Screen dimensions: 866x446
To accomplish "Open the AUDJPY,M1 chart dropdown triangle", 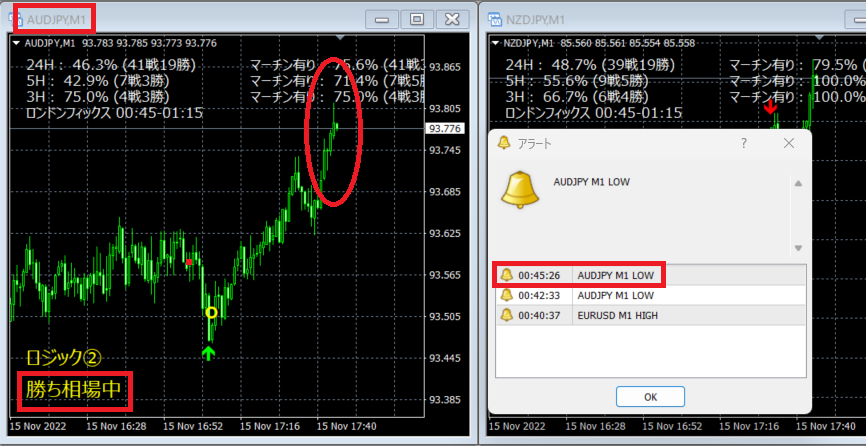I will 17,43.
